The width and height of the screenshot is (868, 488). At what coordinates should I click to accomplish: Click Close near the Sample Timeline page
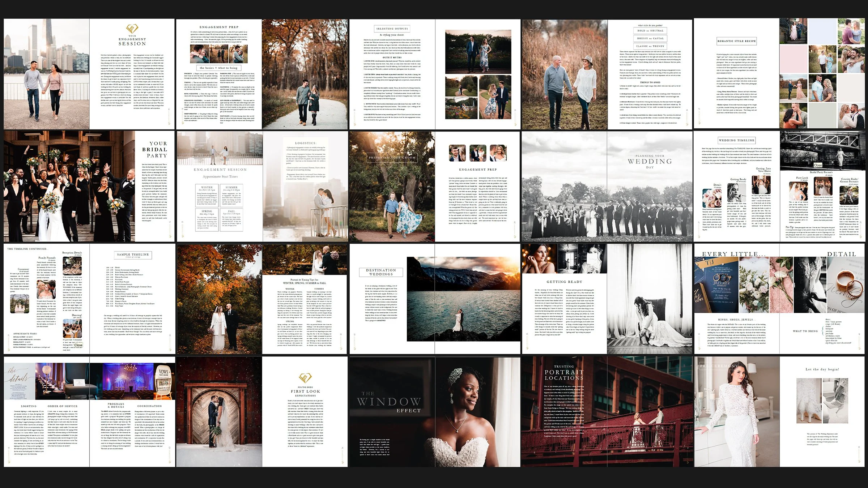78,345
